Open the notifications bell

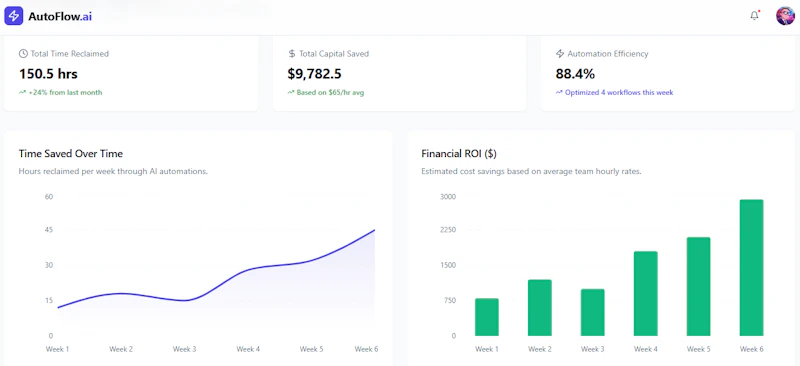click(755, 16)
